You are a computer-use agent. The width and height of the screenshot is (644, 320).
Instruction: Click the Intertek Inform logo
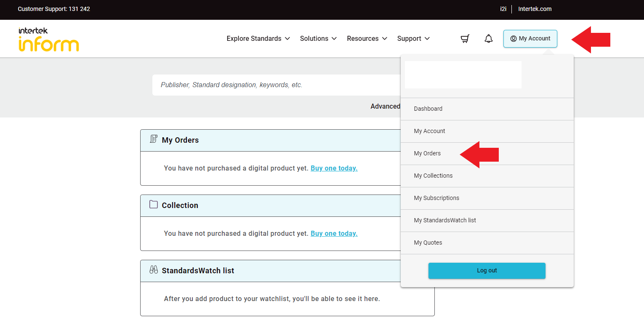[48, 40]
